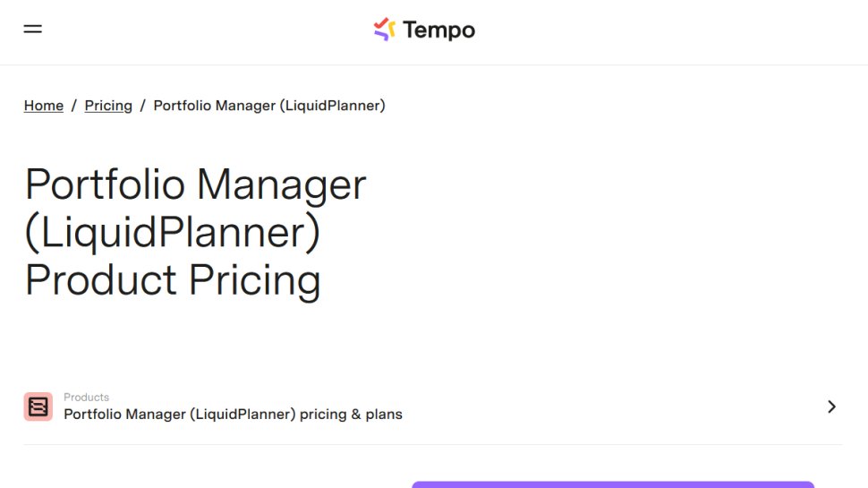The height and width of the screenshot is (488, 868).
Task: Click the "Product Pricing" heading line
Action: tap(172, 279)
